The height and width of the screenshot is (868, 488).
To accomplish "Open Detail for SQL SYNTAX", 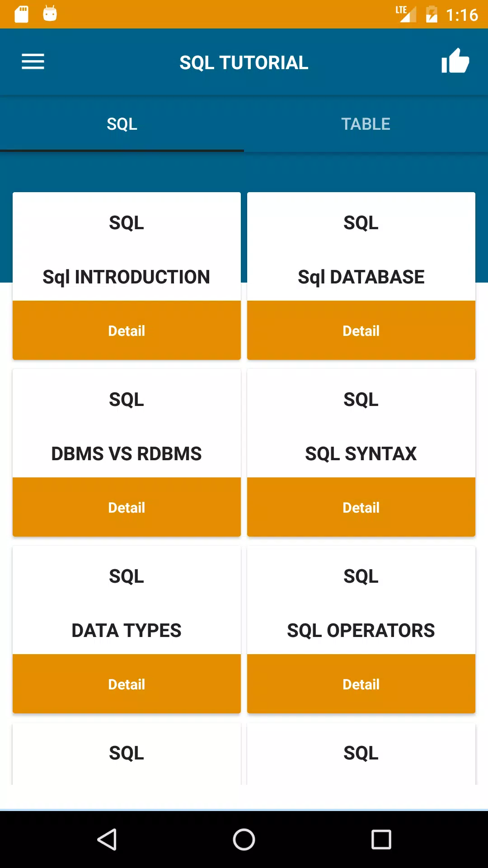I will coord(361,507).
